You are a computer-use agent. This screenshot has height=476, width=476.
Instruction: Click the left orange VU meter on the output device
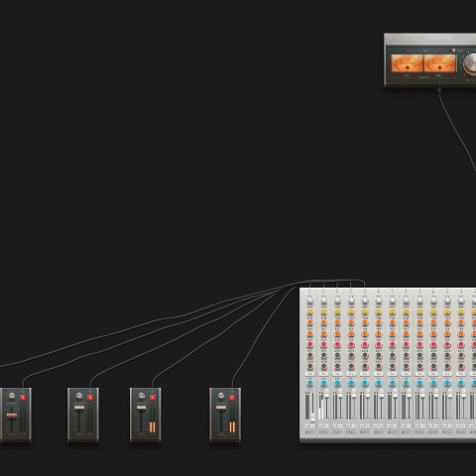[x=407, y=64]
